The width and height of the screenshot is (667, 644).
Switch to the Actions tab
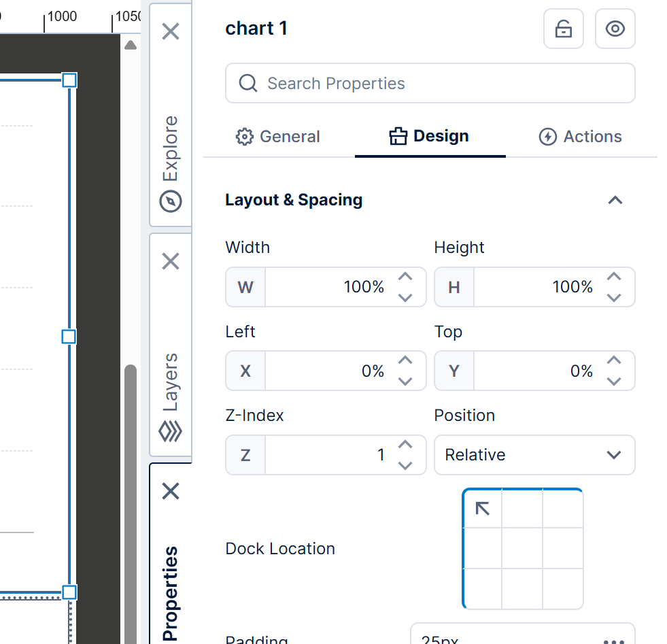[x=580, y=137]
